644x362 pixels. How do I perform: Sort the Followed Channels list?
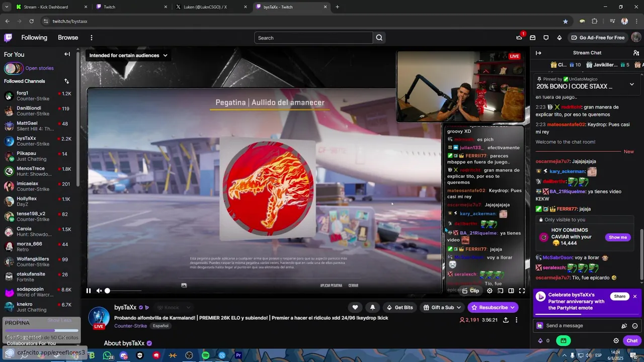[66, 81]
